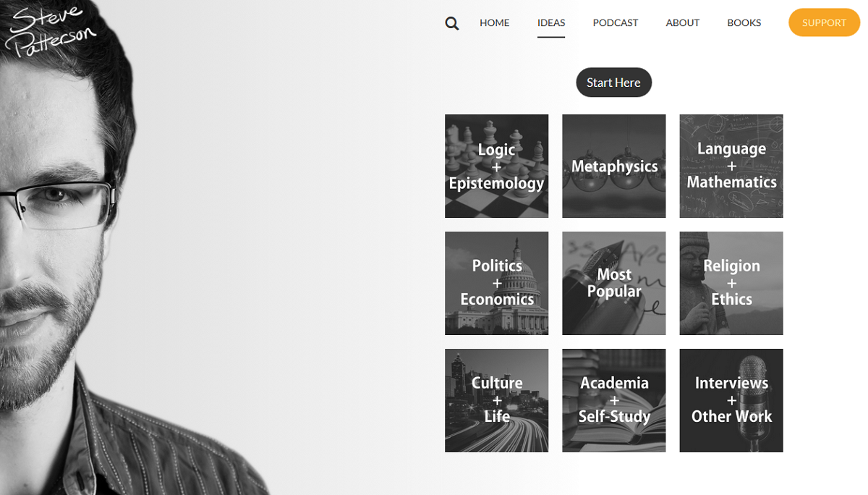Go to the HOME menu item

pos(495,22)
